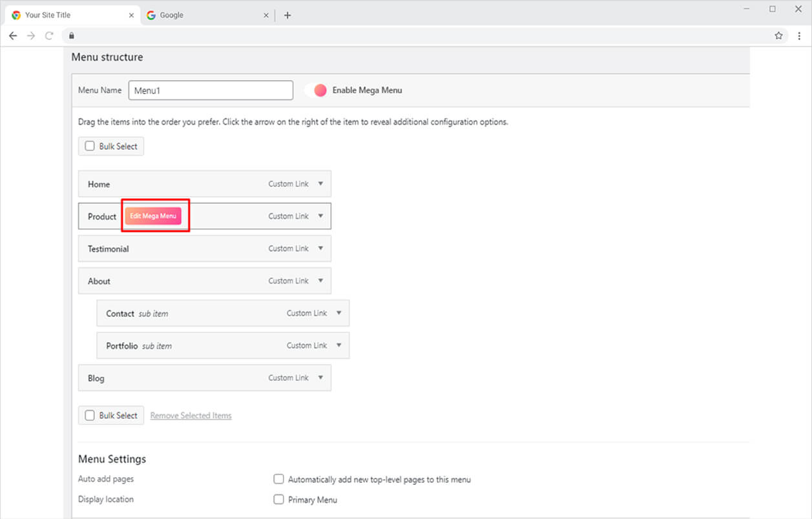Open a new tab with plus icon
The height and width of the screenshot is (519, 812).
tap(287, 15)
